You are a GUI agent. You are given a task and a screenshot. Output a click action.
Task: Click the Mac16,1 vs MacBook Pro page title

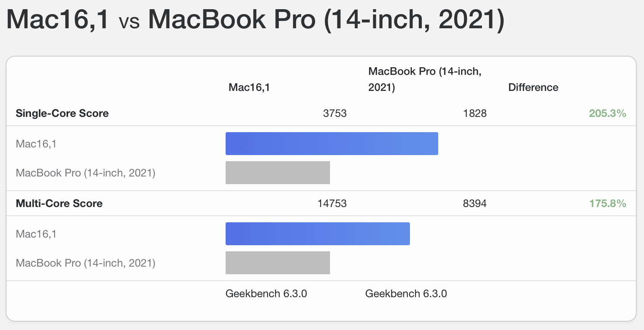pos(255,20)
